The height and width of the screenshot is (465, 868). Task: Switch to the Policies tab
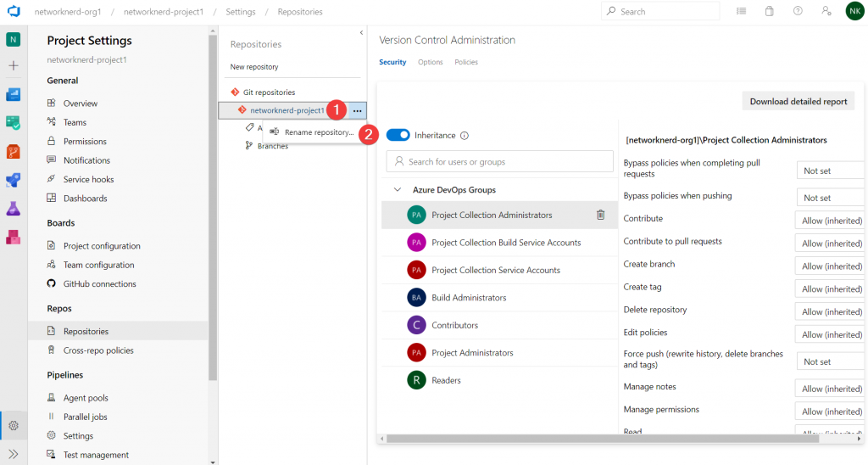466,62
